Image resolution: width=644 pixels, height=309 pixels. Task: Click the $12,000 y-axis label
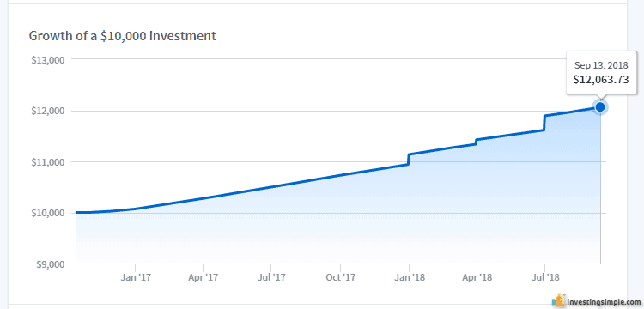48,112
